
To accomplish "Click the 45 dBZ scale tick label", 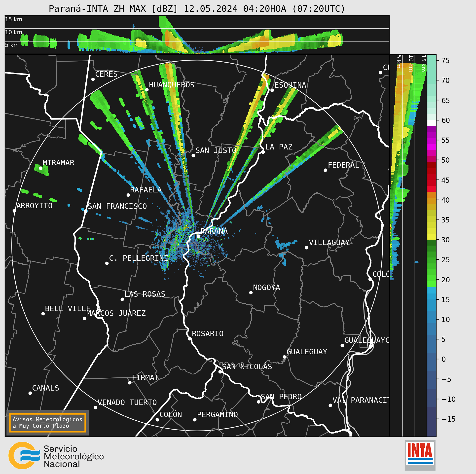I will coord(445,180).
